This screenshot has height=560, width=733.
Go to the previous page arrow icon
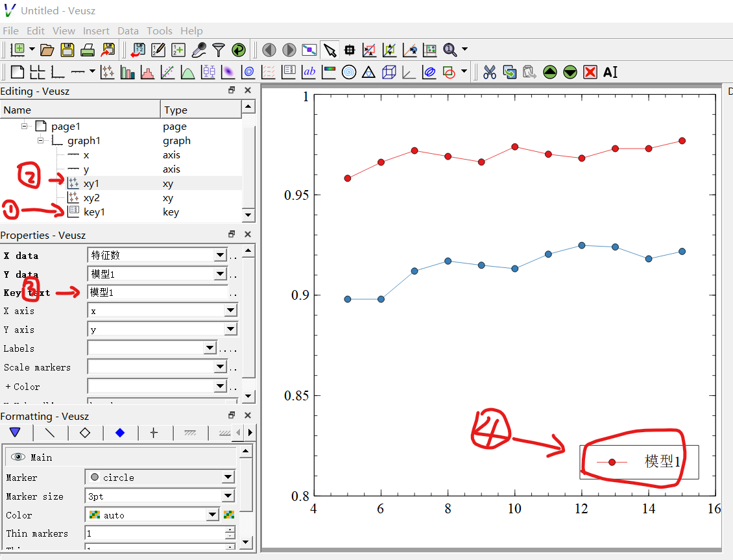tap(269, 49)
